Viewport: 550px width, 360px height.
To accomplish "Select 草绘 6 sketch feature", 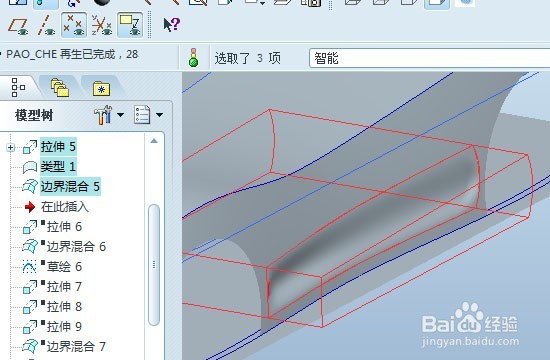I will 64,267.
